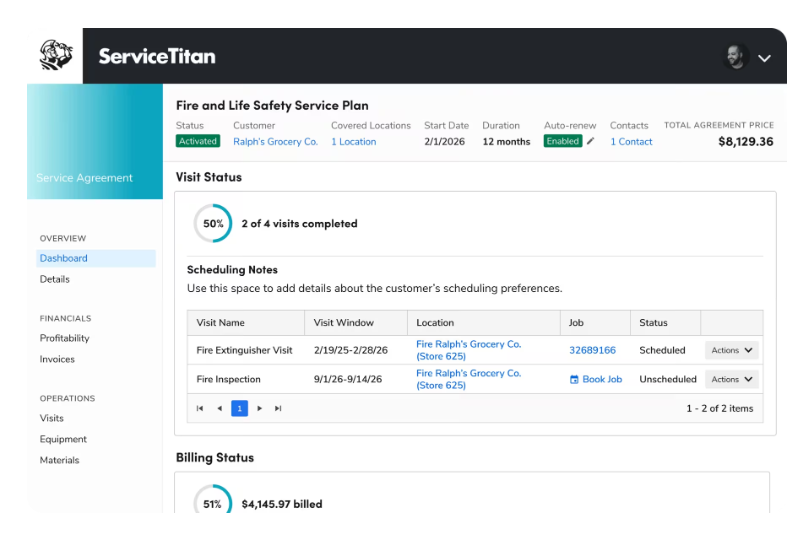811x536 pixels.
Task: Open job number 32689166
Action: [x=592, y=350]
